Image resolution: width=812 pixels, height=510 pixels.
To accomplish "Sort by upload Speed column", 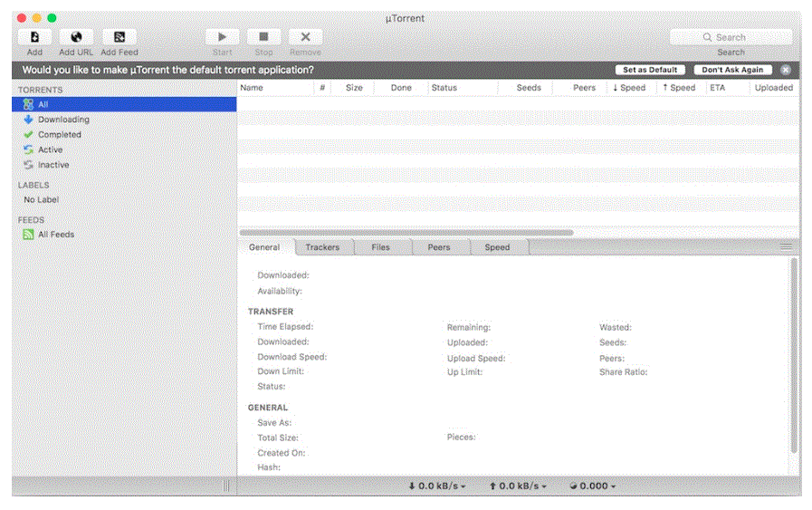I will (679, 88).
